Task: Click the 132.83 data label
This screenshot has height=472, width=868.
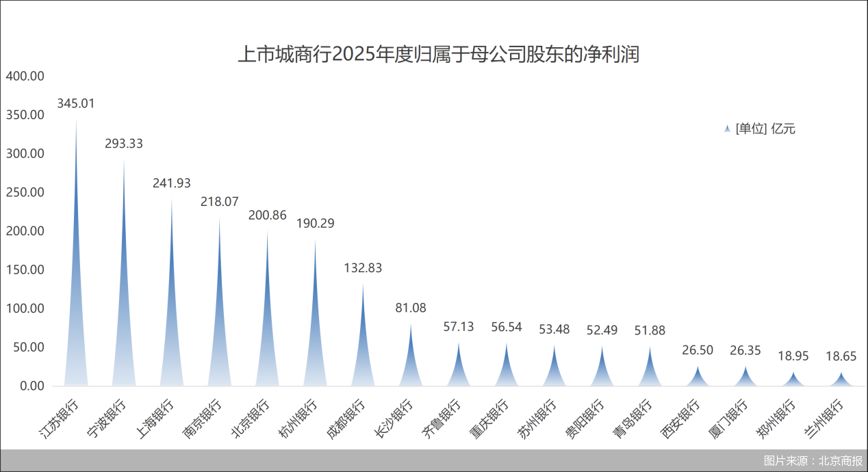Action: tap(363, 268)
